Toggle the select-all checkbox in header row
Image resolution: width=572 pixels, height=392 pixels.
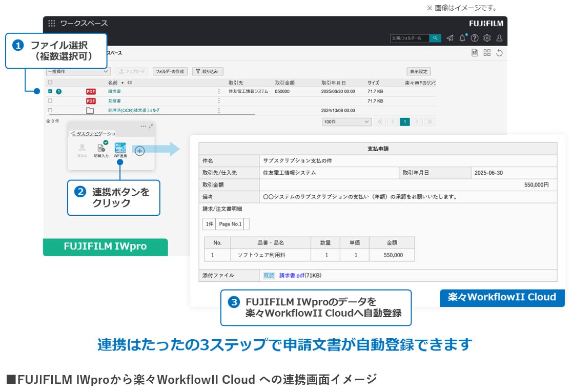[50, 82]
